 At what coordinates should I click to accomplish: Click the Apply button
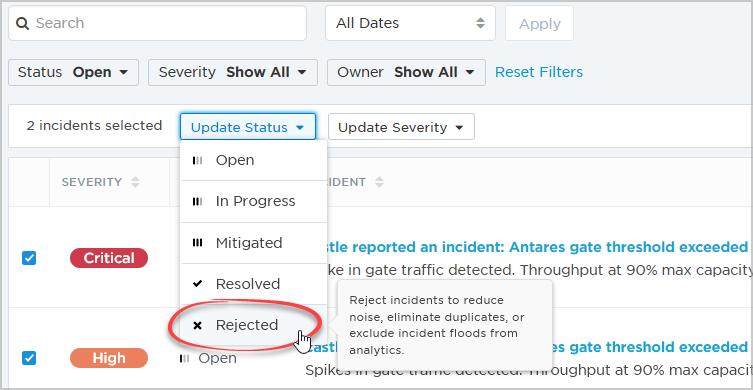coord(539,24)
